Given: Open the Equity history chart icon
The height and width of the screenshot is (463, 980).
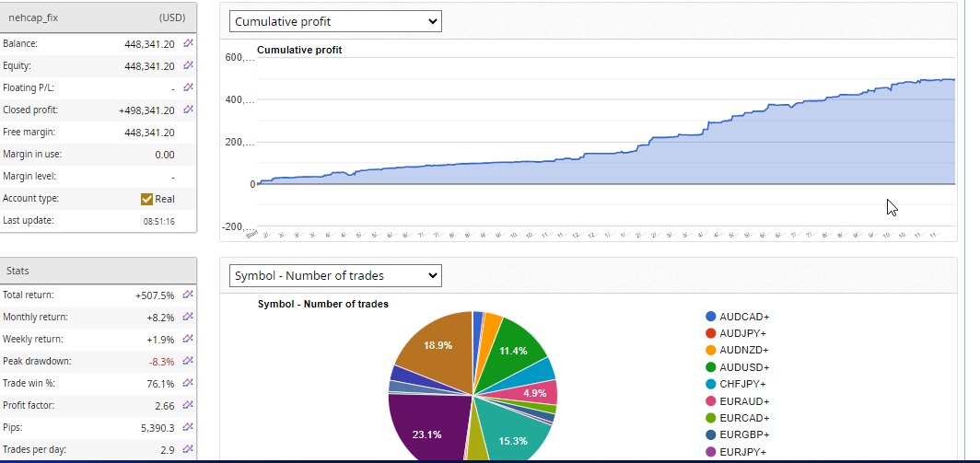Looking at the screenshot, I should [188, 65].
